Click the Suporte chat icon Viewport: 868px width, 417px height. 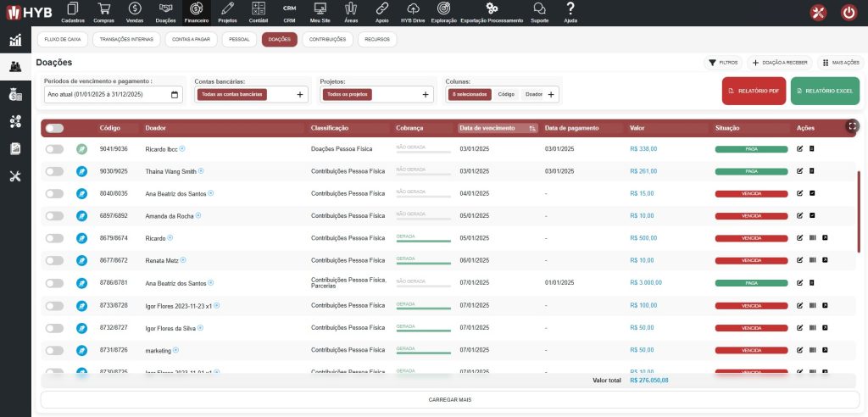coord(539,11)
